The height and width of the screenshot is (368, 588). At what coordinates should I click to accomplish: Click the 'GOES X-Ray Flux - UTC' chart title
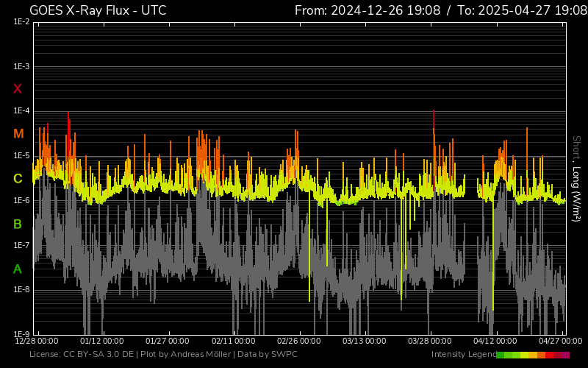98,10
